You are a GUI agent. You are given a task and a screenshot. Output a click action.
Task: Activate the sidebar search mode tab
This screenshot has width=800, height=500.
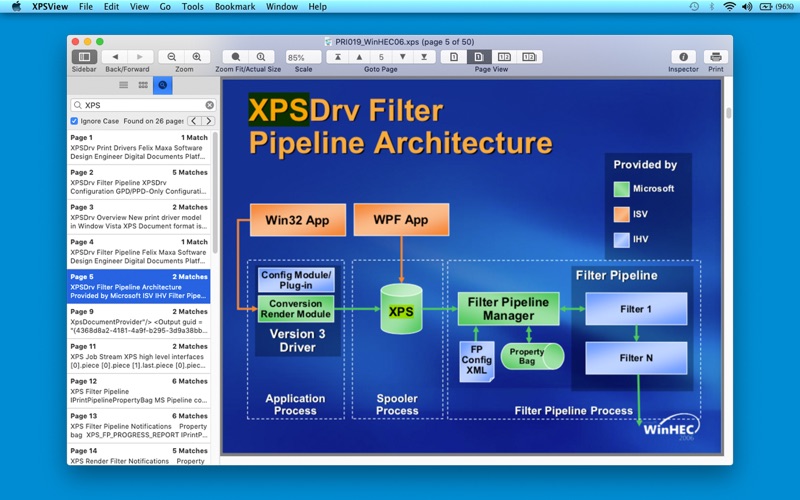tap(162, 85)
